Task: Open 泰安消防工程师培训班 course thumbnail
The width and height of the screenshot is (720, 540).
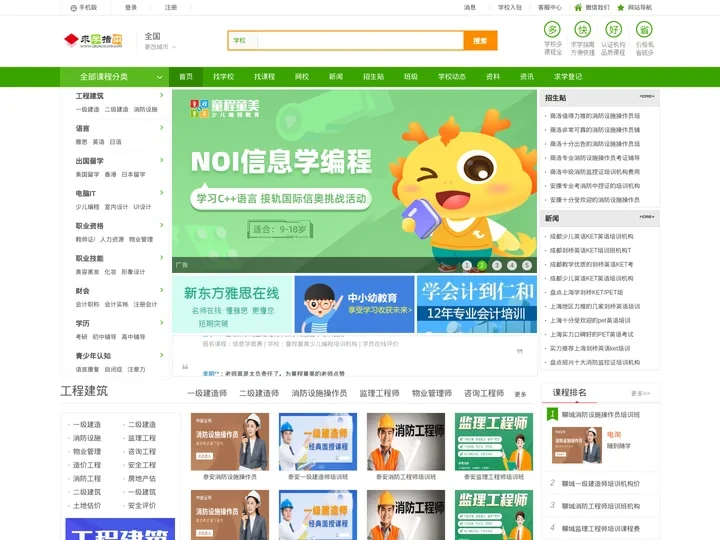Action: point(406,441)
